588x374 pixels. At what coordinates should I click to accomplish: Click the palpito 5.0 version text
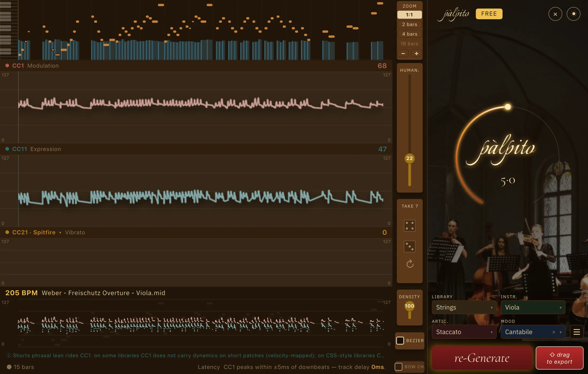(508, 181)
